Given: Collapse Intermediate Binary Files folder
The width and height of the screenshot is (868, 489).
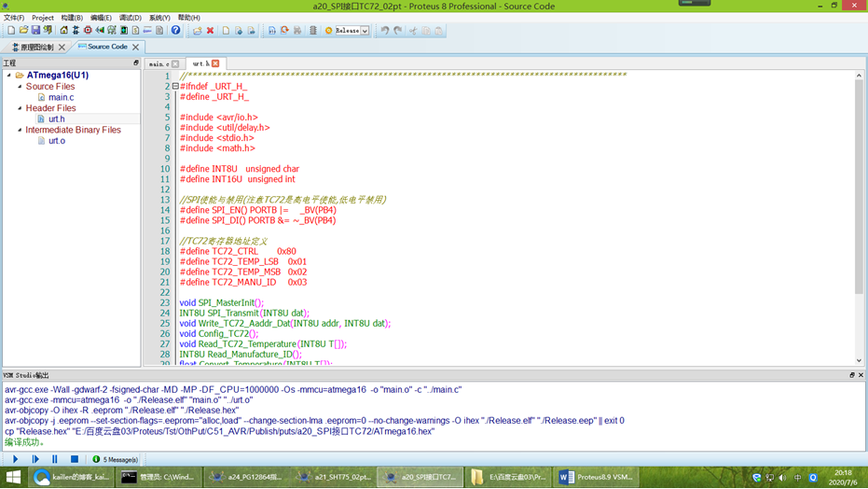Looking at the screenshot, I should [x=20, y=130].
